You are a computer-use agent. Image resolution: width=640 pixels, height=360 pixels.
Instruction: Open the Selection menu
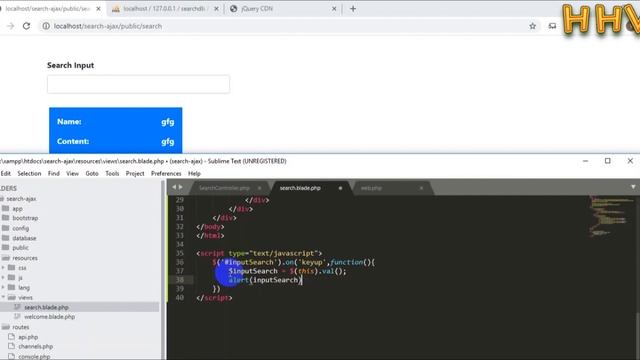point(29,173)
